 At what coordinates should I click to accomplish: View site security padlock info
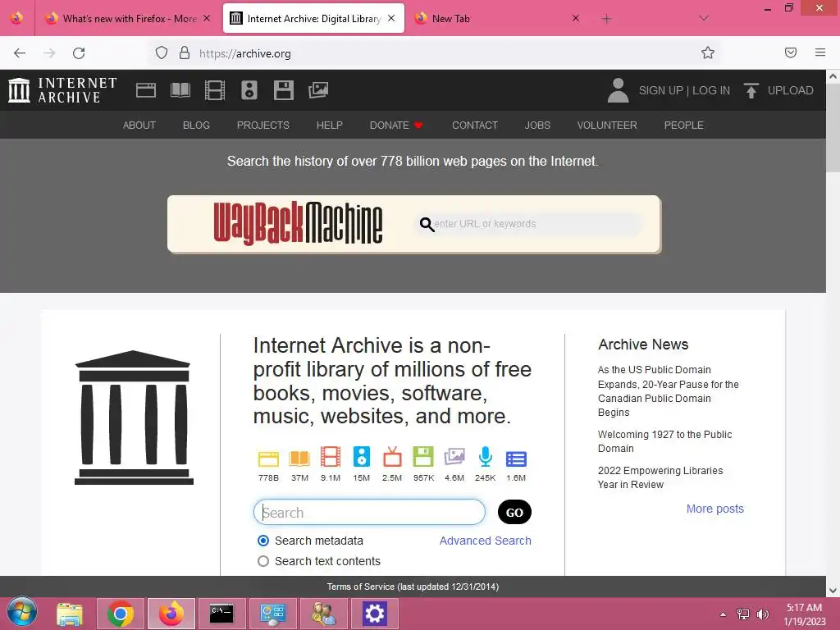pyautogui.click(x=185, y=52)
